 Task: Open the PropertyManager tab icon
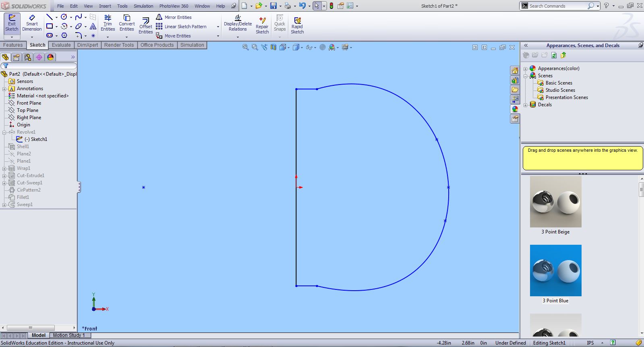click(x=17, y=57)
